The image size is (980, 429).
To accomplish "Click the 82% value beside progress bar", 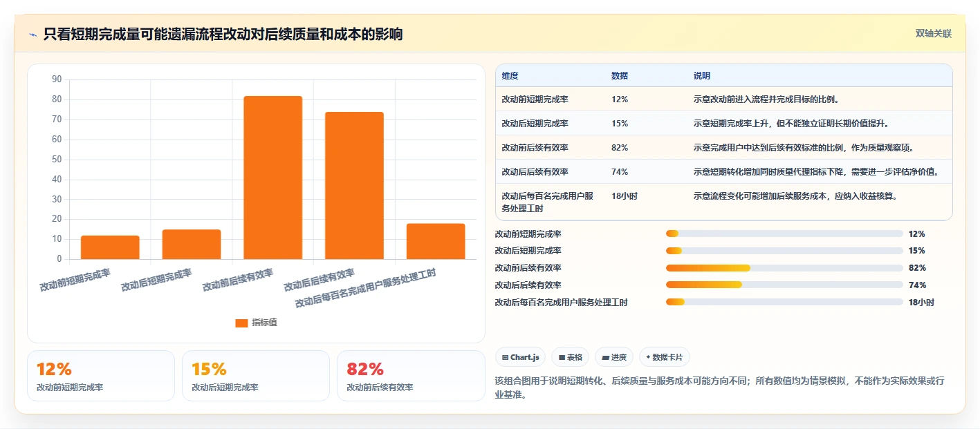I will [x=917, y=268].
